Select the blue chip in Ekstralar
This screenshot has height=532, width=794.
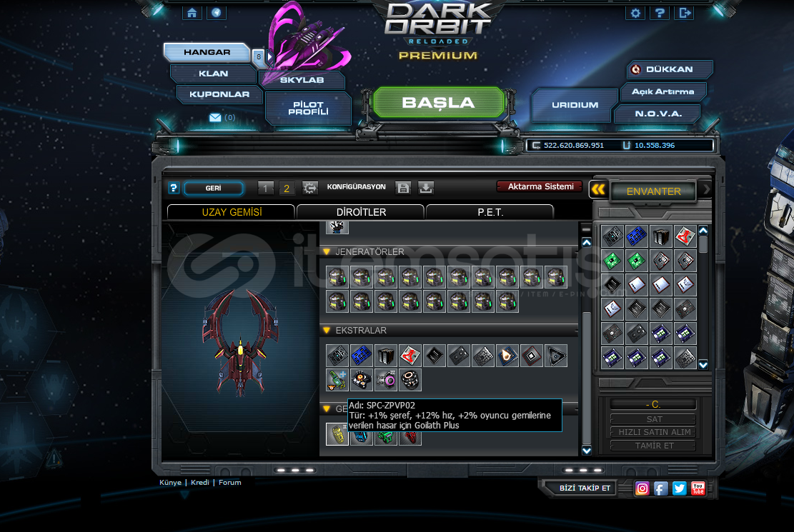click(362, 356)
